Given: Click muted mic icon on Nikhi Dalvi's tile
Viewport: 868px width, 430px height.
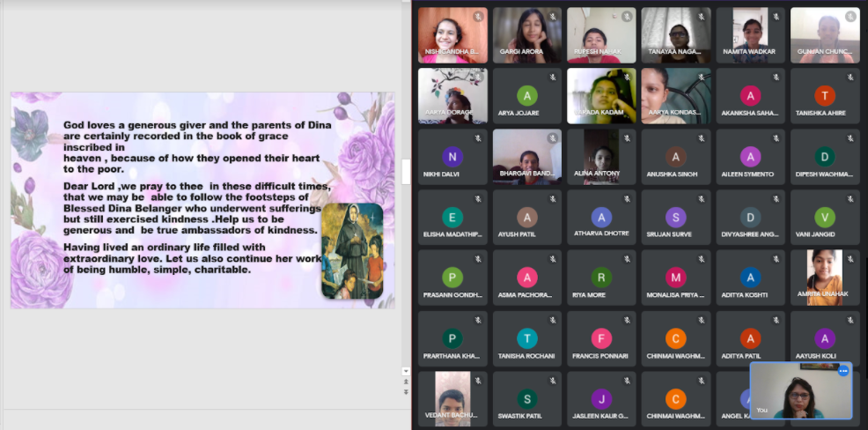Looking at the screenshot, I should tap(478, 138).
